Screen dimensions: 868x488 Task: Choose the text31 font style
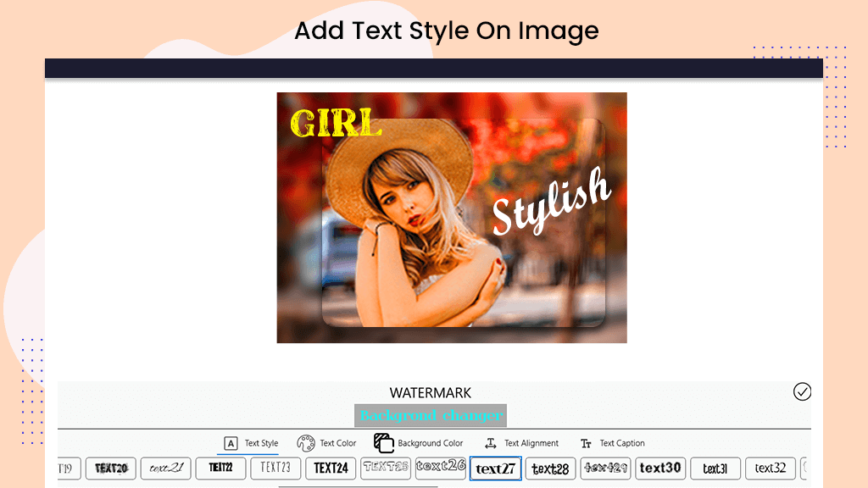(715, 468)
